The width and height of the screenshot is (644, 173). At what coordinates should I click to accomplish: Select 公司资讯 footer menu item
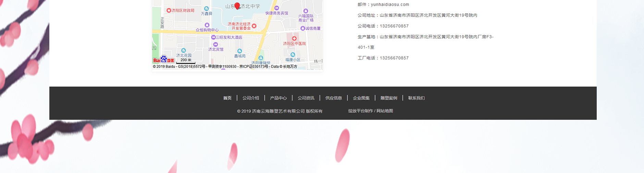(x=306, y=98)
